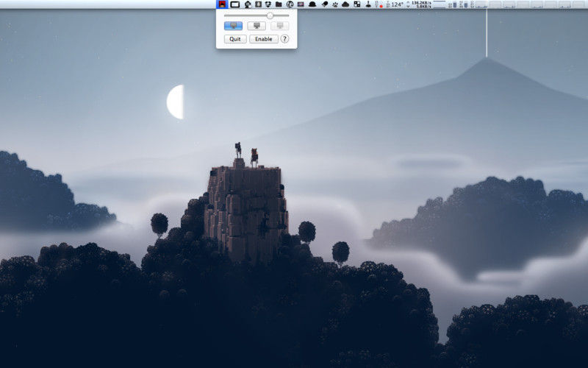Click the Dropbox icon in menu bar
The height and width of the screenshot is (368, 588).
tap(268, 4)
